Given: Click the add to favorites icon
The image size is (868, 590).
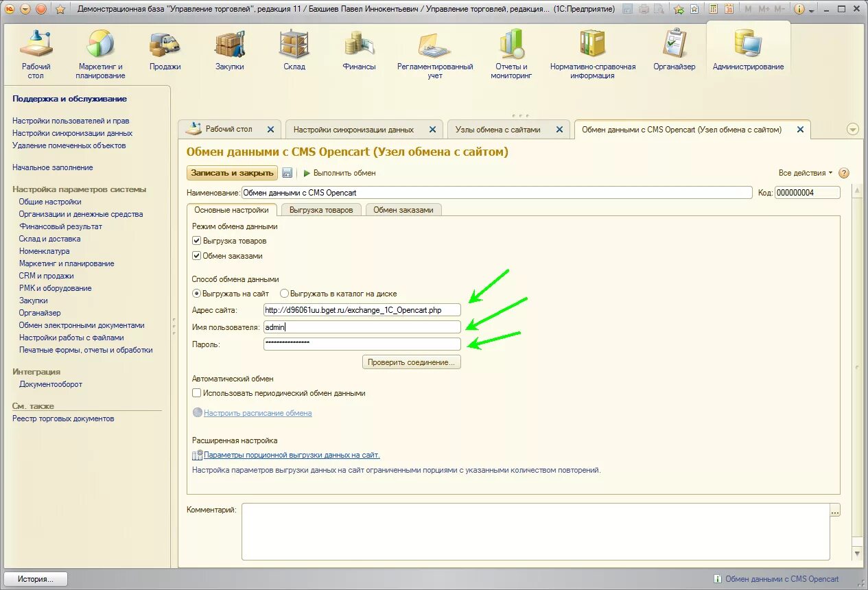Looking at the screenshot, I should [x=679, y=9].
